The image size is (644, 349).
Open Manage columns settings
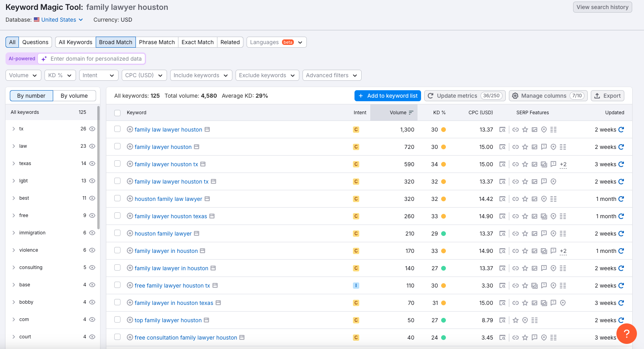548,96
